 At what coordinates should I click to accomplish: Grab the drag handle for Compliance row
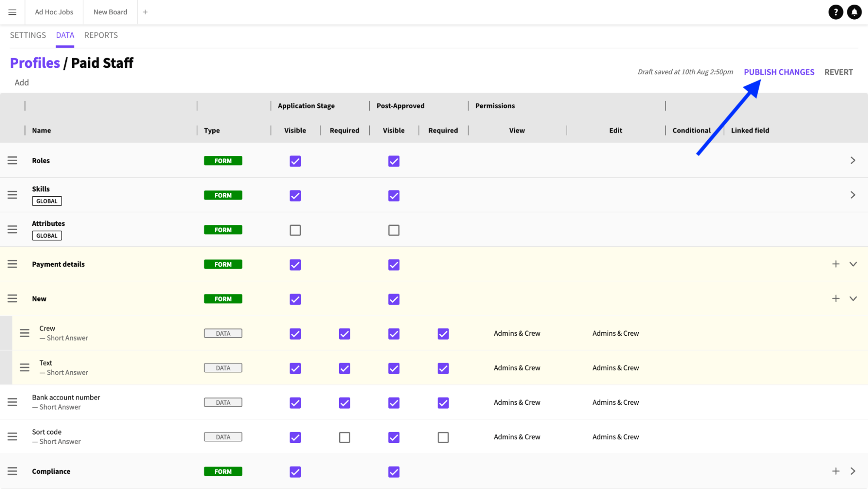(x=12, y=471)
